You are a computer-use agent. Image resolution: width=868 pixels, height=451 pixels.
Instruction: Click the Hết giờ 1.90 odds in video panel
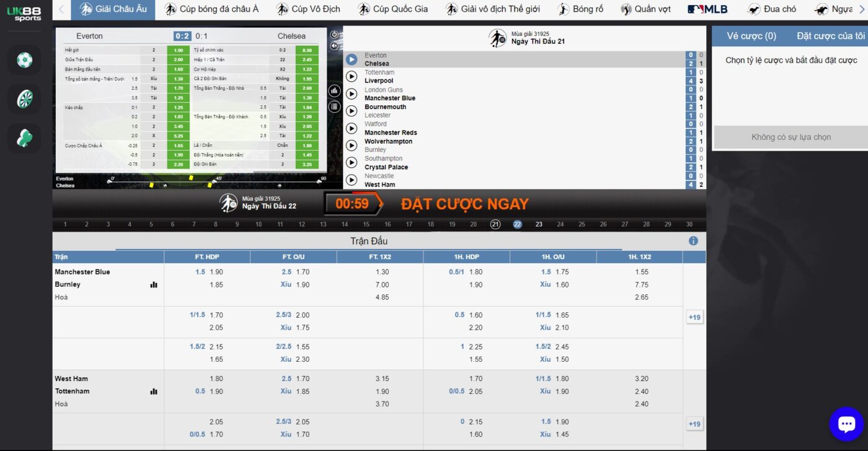tap(179, 50)
